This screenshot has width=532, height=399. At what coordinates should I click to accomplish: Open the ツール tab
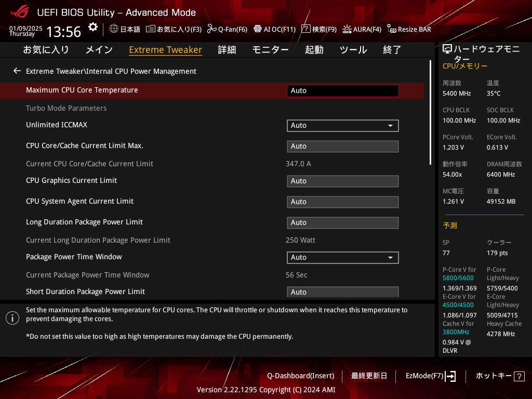pyautogui.click(x=353, y=50)
